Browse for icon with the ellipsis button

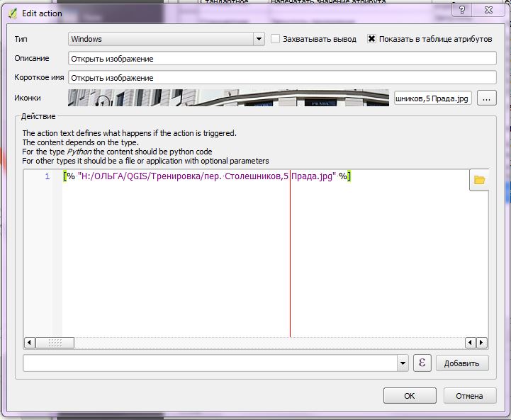487,98
